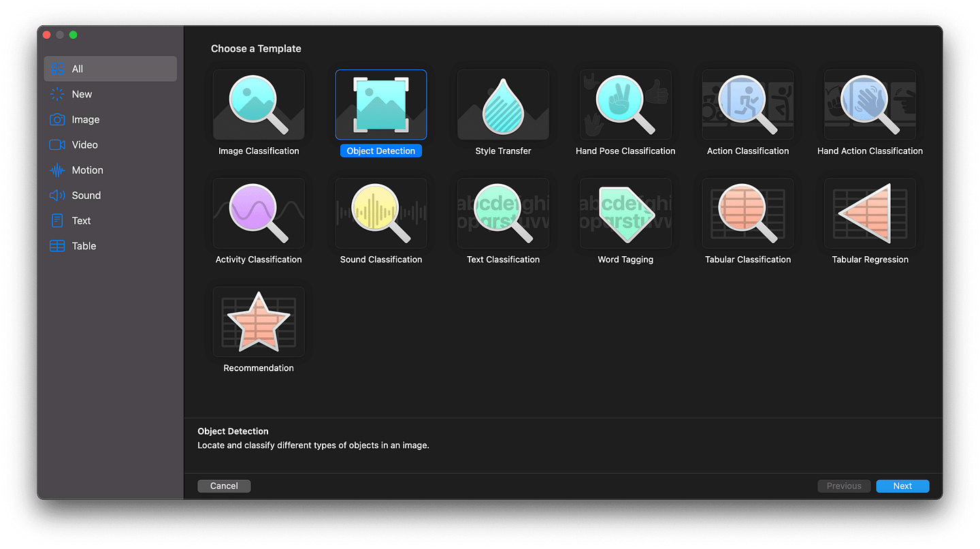This screenshot has width=980, height=549.
Task: Pick the Tabular Classification template icon
Action: 748,213
